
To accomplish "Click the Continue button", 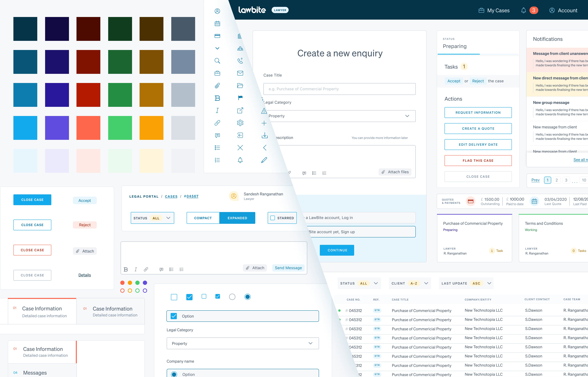I will click(x=337, y=250).
